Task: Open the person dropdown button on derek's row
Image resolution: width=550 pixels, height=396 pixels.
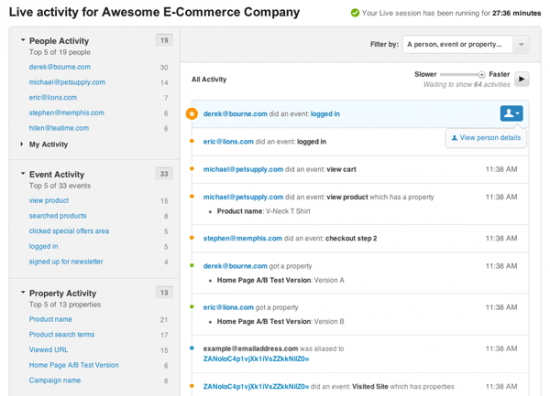Action: tap(511, 113)
